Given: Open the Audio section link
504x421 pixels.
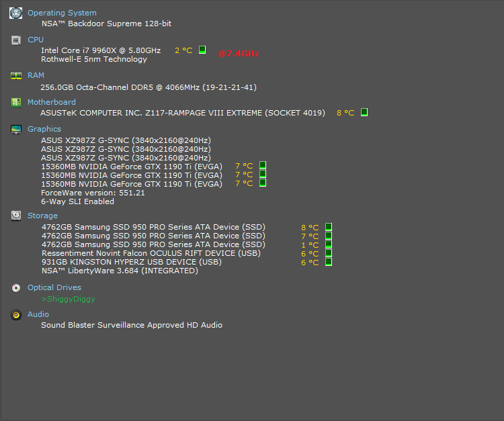Looking at the screenshot, I should pos(38,314).
